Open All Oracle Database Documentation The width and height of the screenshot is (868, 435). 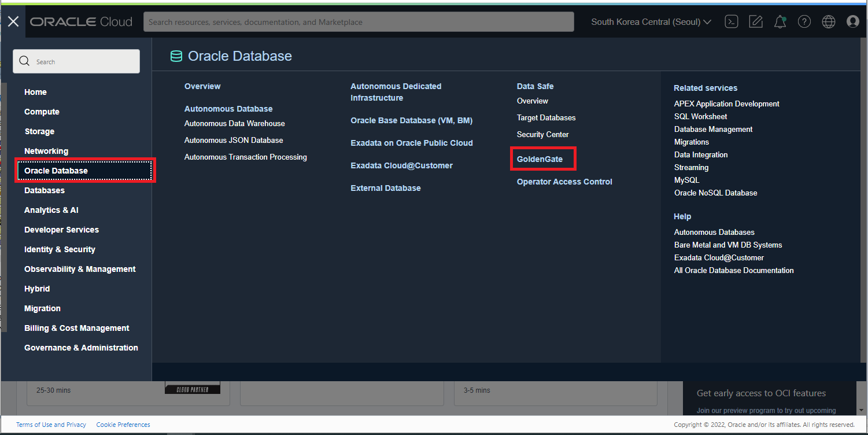coord(734,270)
